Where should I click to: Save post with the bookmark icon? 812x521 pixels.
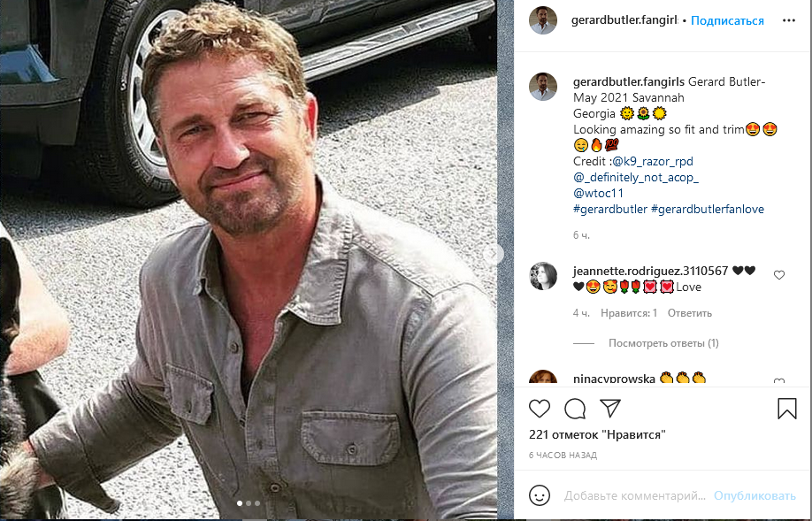tap(786, 409)
